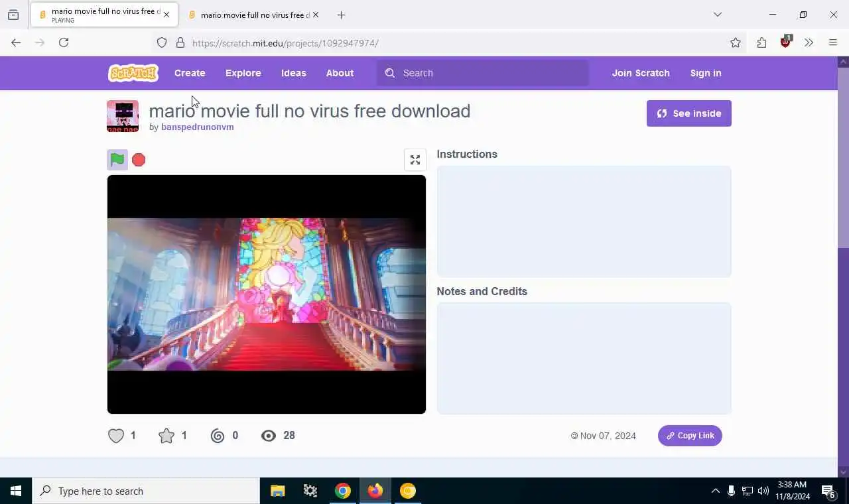Image resolution: width=849 pixels, height=504 pixels.
Task: Click the project stage video area
Action: coord(267,294)
